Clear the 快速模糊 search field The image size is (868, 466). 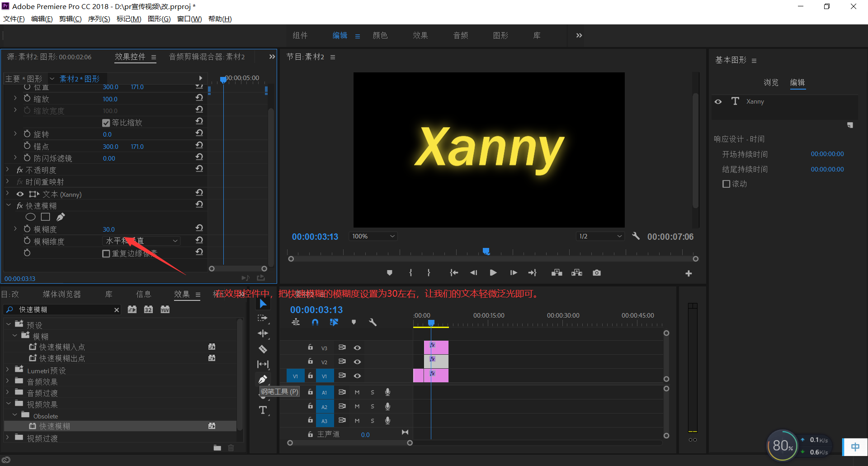(117, 309)
